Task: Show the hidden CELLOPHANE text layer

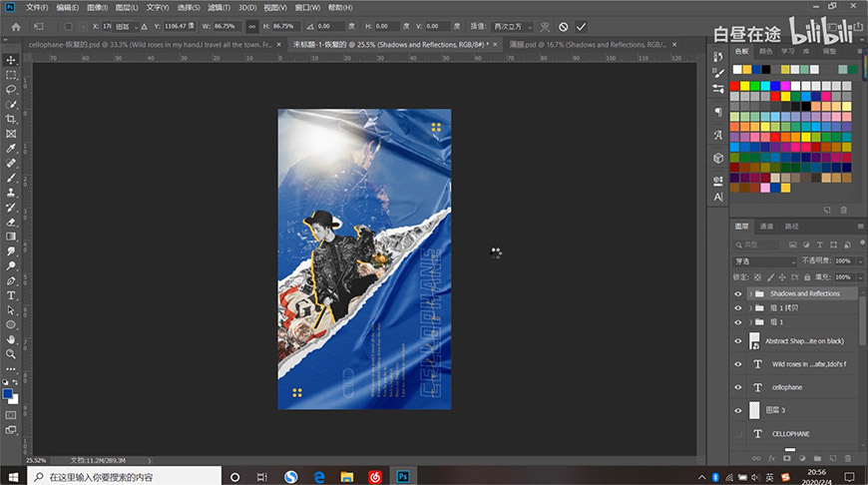Action: pos(738,433)
